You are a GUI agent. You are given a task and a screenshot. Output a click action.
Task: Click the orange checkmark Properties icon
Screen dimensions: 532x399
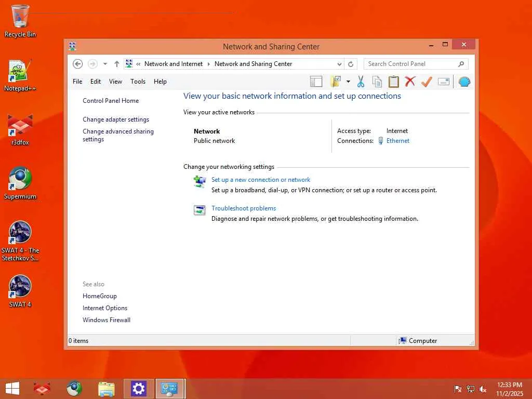click(427, 82)
